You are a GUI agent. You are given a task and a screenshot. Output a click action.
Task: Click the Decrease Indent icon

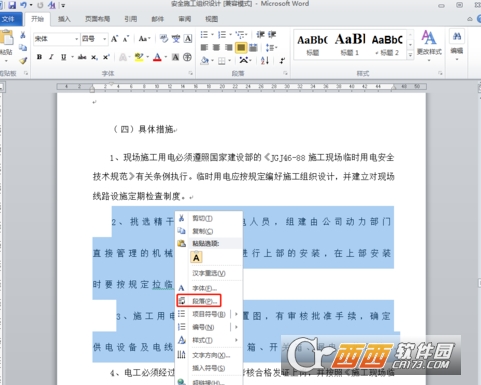tap(260, 34)
